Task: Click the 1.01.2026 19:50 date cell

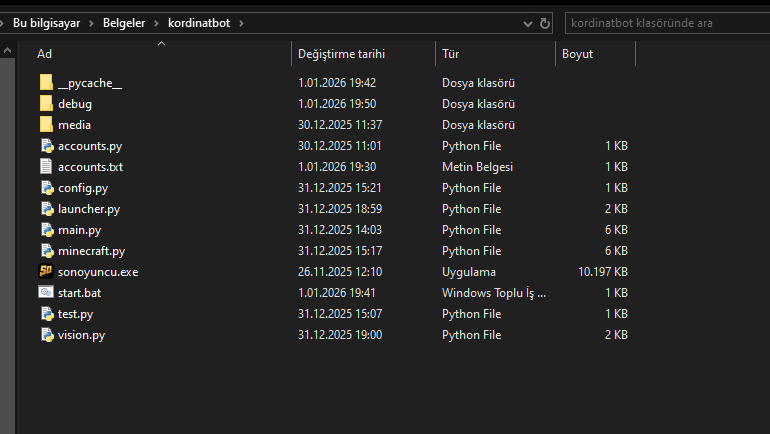Action: (x=337, y=104)
